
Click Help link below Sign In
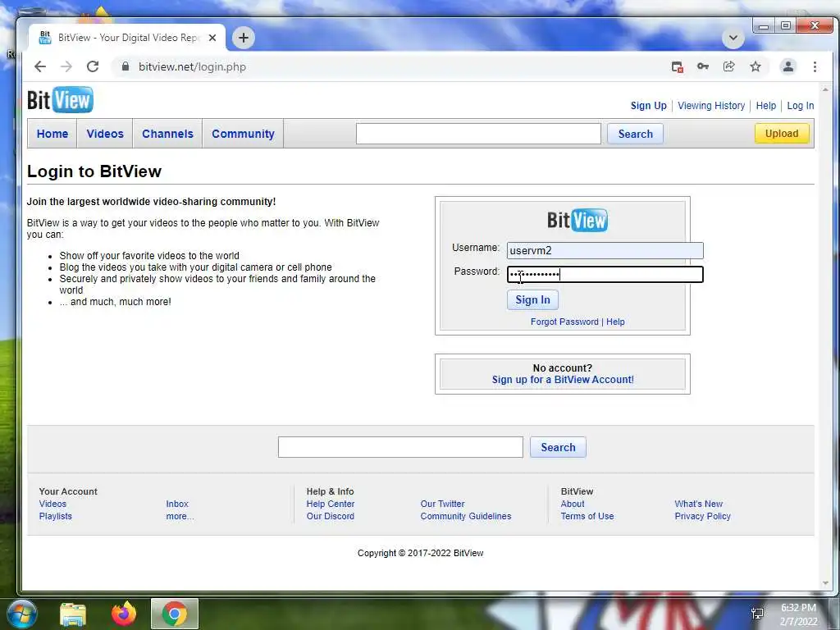[615, 322]
